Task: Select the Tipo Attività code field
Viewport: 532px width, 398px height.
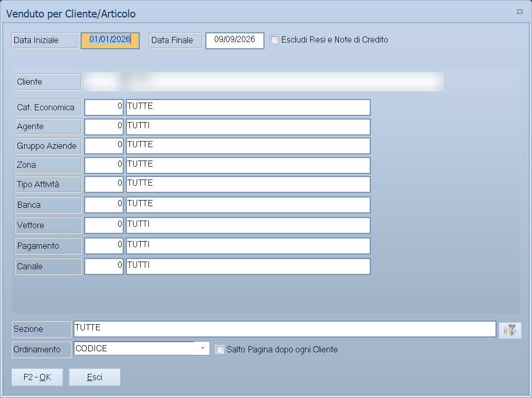Action: 104,185
